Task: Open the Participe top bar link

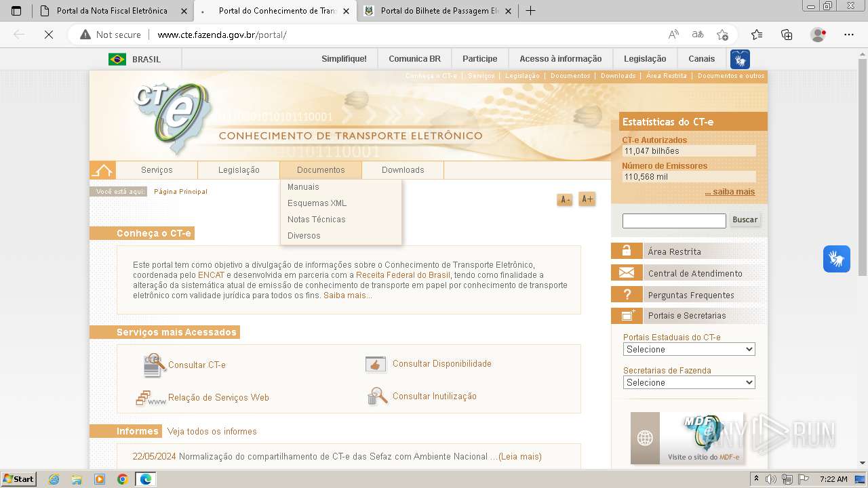Action: point(480,59)
